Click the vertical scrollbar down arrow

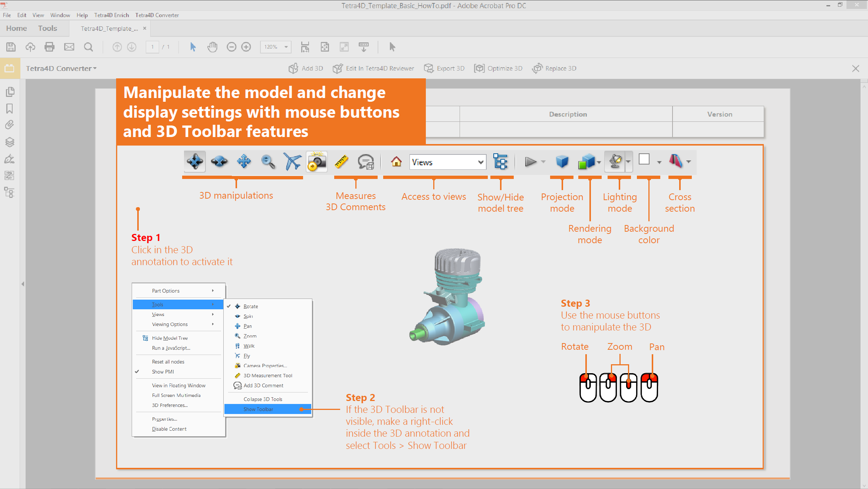coord(864,485)
